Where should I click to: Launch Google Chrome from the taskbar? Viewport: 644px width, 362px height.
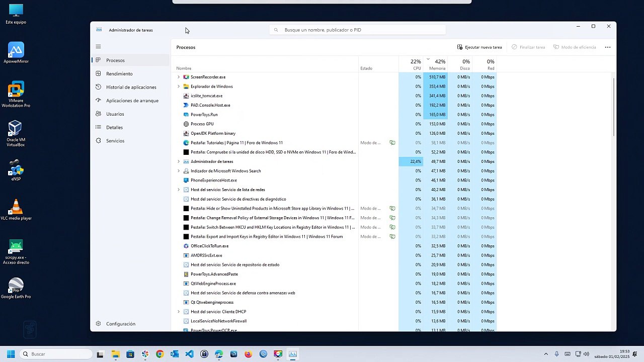click(x=160, y=354)
